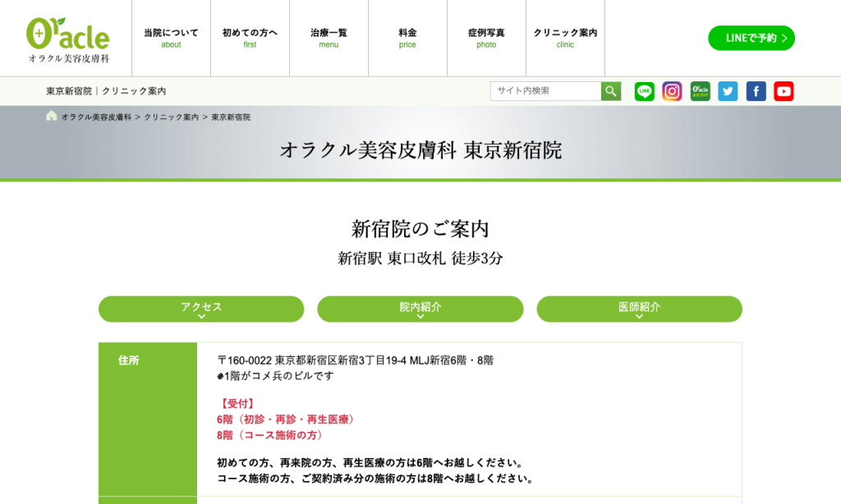Click the home icon in breadcrumb
This screenshot has width=841, height=504.
[52, 116]
